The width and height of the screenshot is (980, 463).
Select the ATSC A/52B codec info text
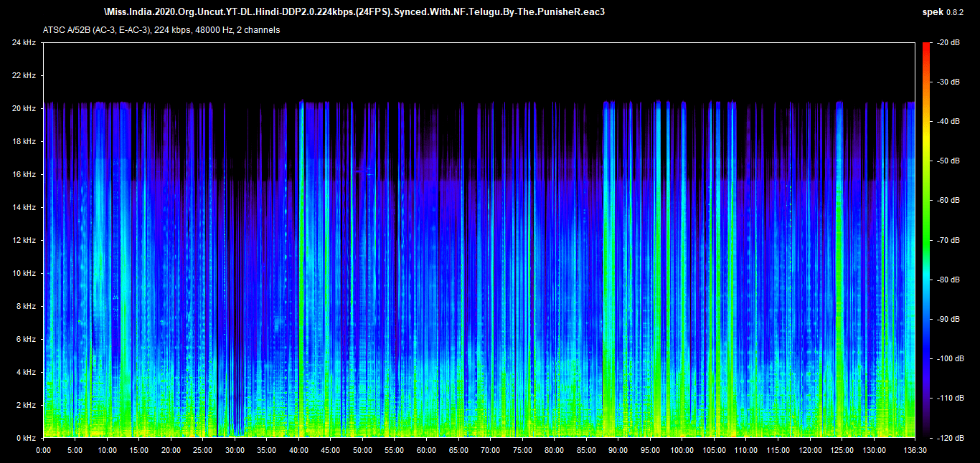(161, 30)
